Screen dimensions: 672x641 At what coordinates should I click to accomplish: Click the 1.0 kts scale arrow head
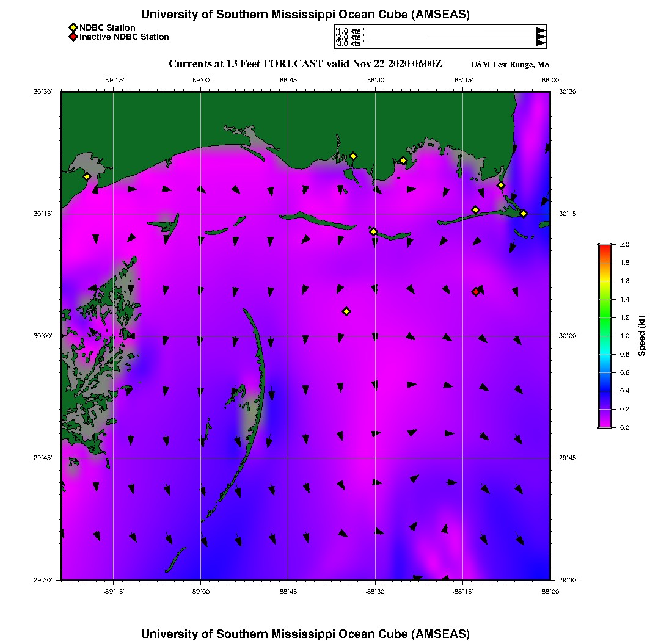point(541,31)
